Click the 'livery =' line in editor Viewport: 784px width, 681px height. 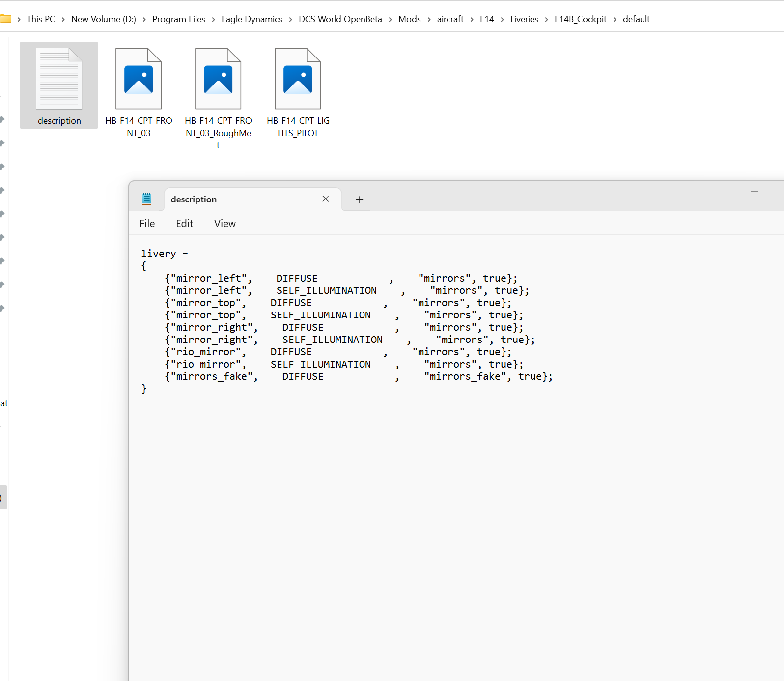pos(165,254)
